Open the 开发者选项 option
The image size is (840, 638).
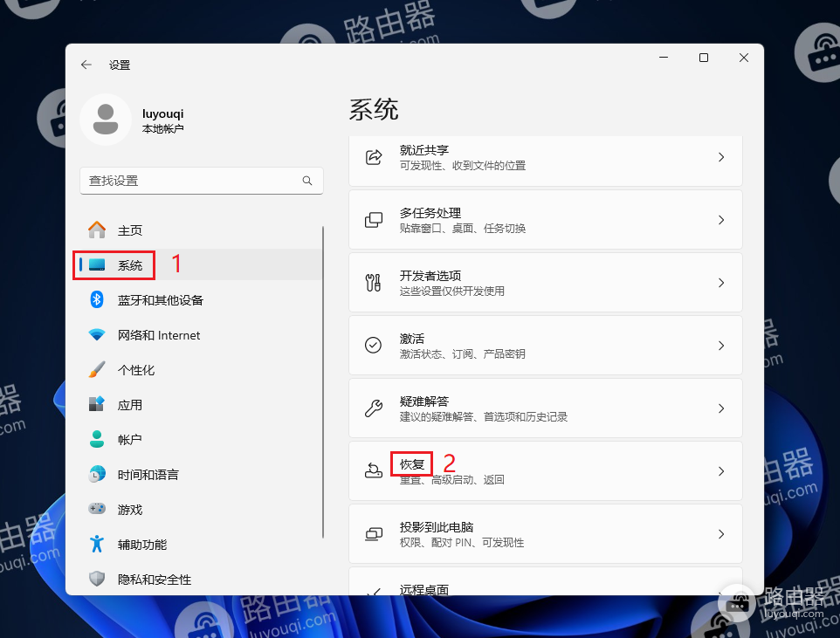pyautogui.click(x=546, y=282)
